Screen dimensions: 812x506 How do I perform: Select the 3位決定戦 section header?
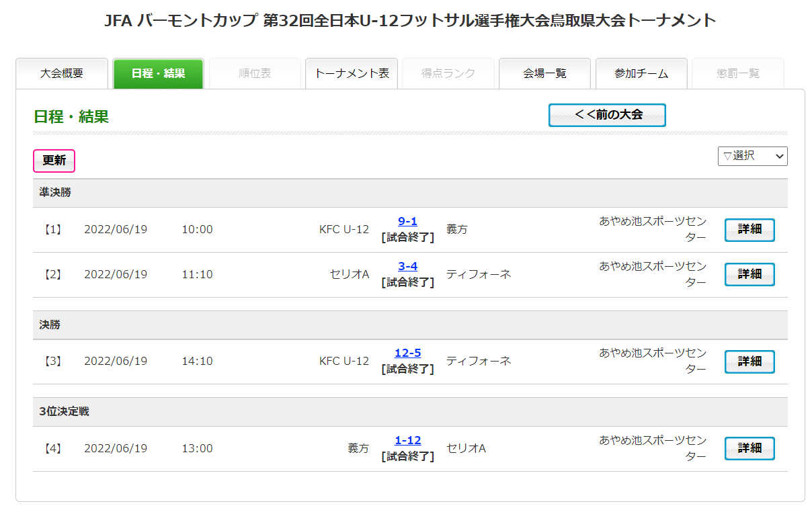click(x=410, y=412)
